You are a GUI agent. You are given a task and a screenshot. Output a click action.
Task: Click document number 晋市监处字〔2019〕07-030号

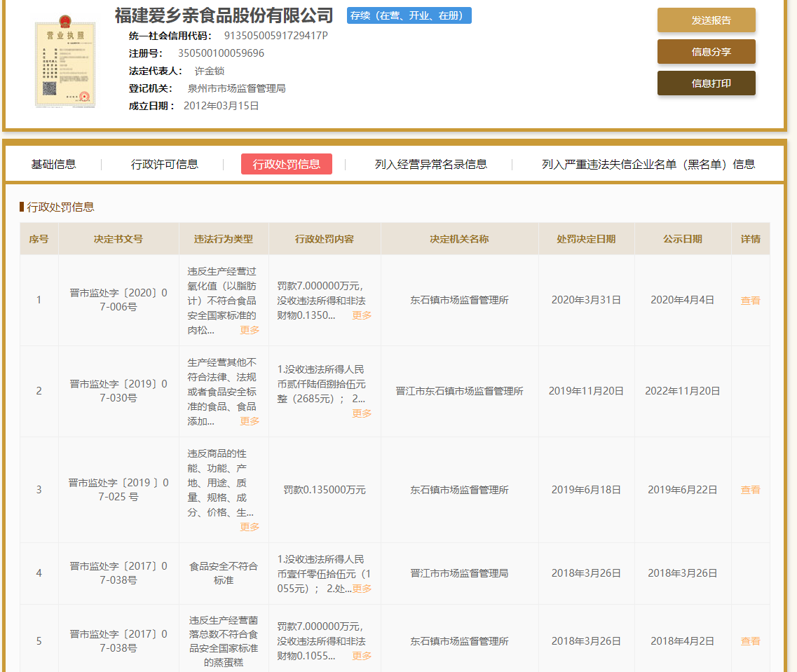(118, 390)
